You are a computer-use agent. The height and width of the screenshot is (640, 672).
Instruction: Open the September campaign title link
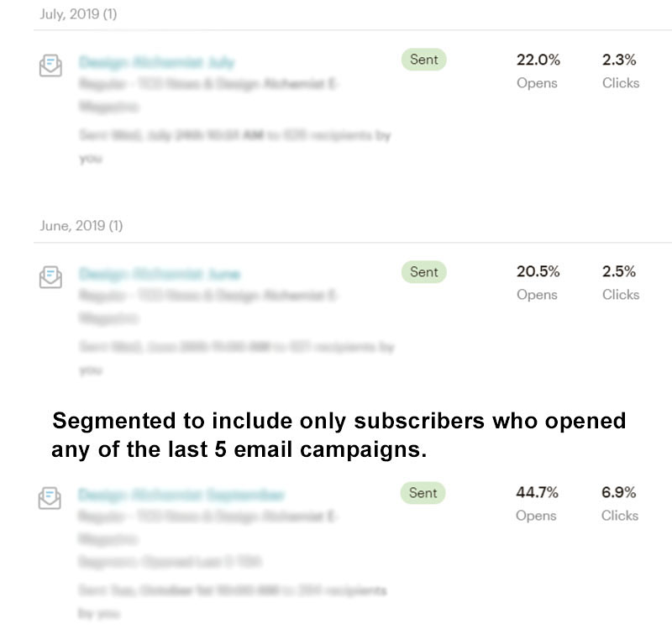pyautogui.click(x=181, y=495)
